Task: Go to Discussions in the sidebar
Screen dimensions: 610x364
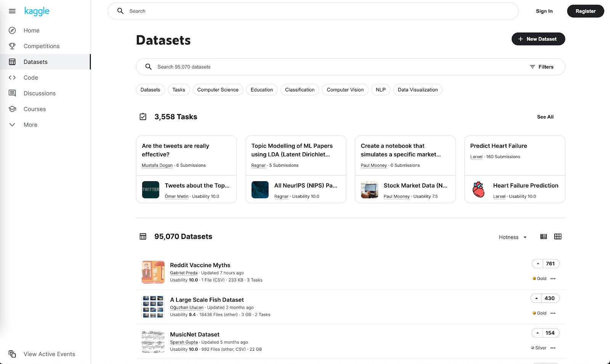Action: [x=39, y=93]
